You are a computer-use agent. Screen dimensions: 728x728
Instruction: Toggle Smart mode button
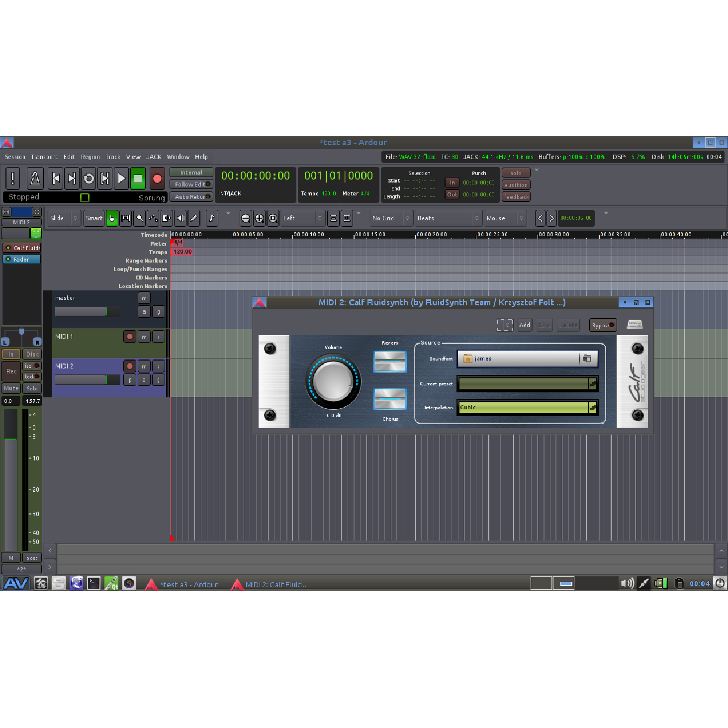(x=94, y=218)
